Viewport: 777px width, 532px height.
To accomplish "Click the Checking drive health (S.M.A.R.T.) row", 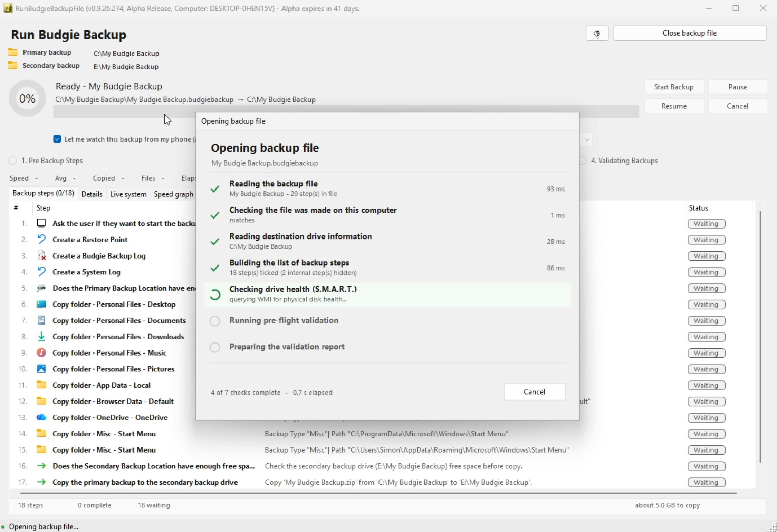I will click(387, 294).
